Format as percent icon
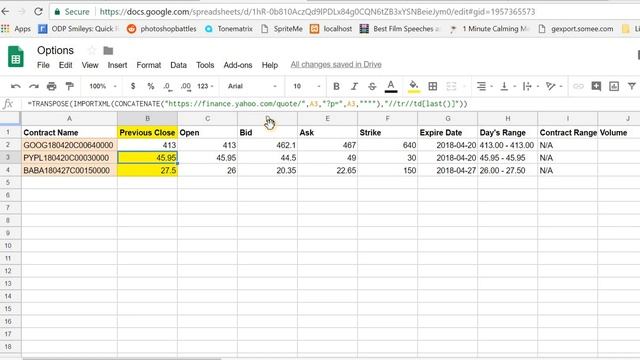Image resolution: width=640 pixels, height=360 pixels. click(151, 86)
